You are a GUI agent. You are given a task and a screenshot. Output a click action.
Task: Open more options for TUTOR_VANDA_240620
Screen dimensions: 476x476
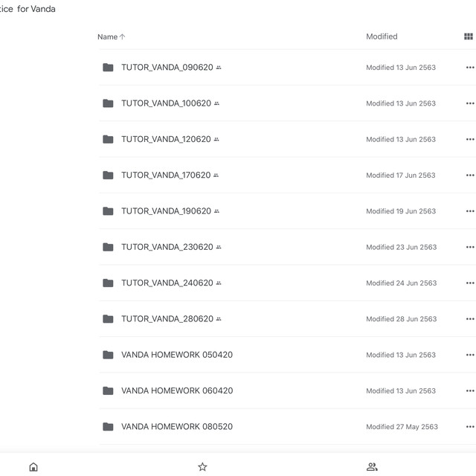(x=470, y=283)
